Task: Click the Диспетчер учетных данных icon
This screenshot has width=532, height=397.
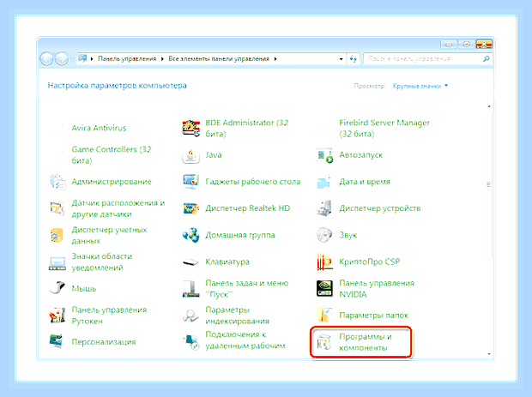Action: click(x=57, y=235)
